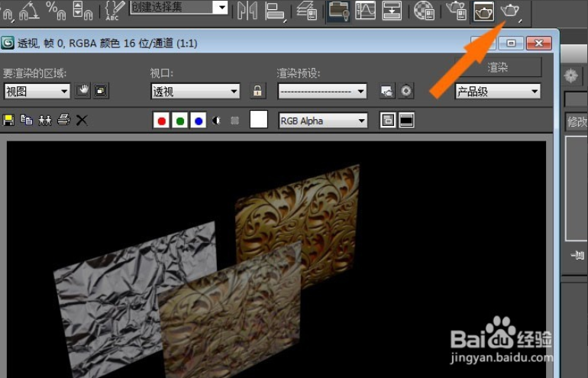Click the Render Production teapot icon
The height and width of the screenshot is (378, 588).
click(511, 11)
